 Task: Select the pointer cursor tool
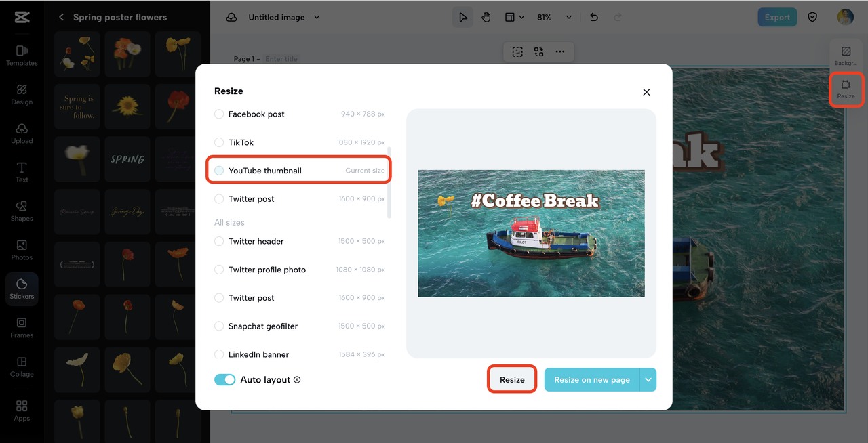pyautogui.click(x=463, y=17)
